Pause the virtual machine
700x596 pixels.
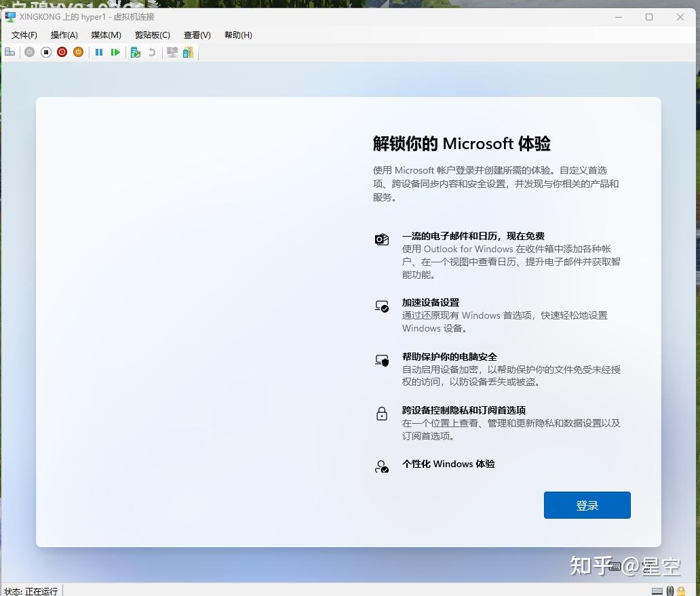coord(99,52)
